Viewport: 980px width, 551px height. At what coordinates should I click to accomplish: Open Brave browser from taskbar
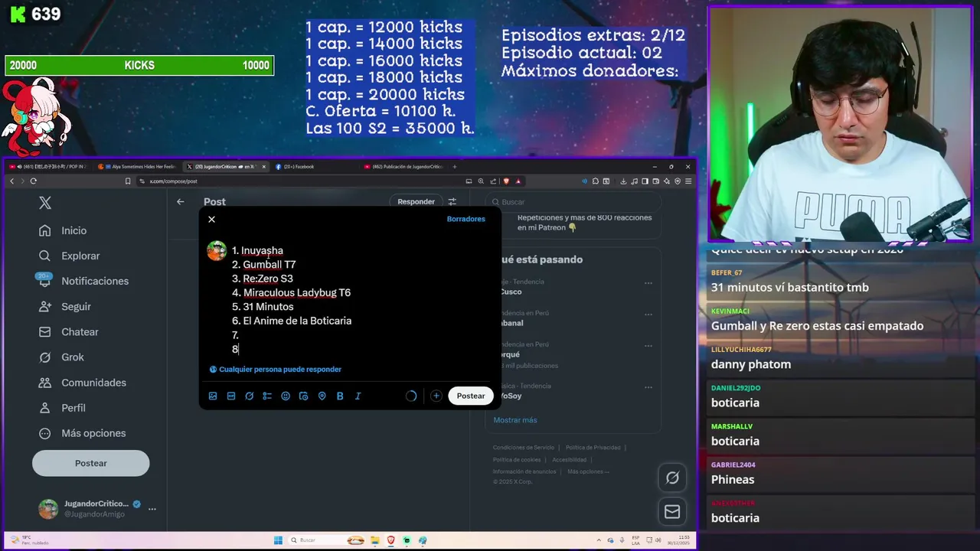click(390, 540)
